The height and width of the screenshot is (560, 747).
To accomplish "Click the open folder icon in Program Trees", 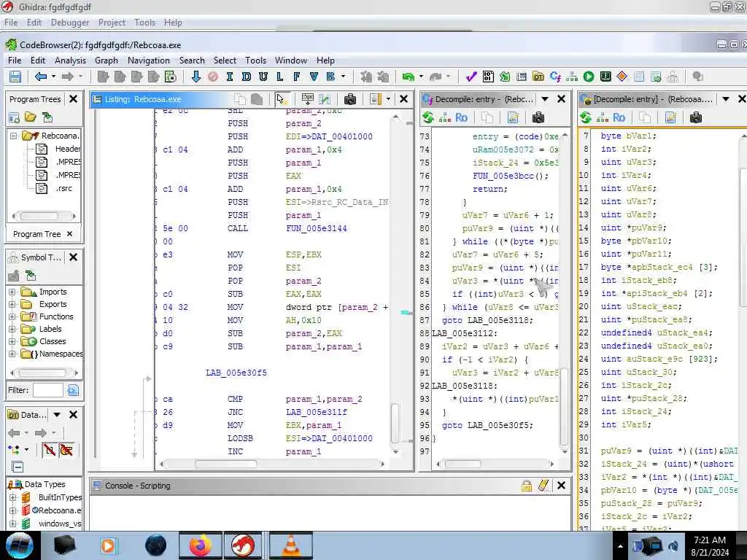I will (x=31, y=117).
